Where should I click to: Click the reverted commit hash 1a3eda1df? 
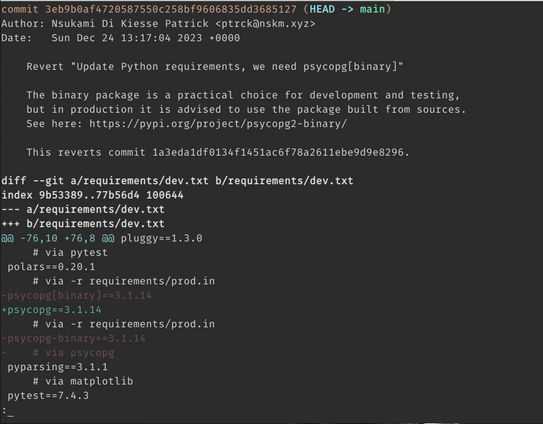click(x=278, y=152)
